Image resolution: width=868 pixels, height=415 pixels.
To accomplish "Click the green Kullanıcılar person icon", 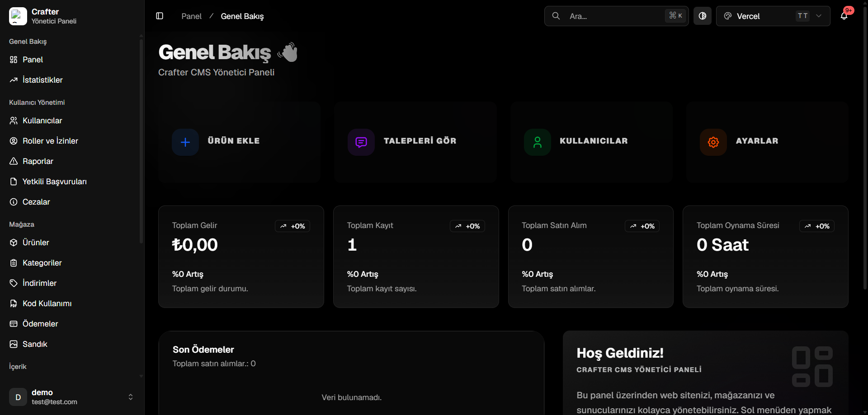I will pyautogui.click(x=538, y=142).
